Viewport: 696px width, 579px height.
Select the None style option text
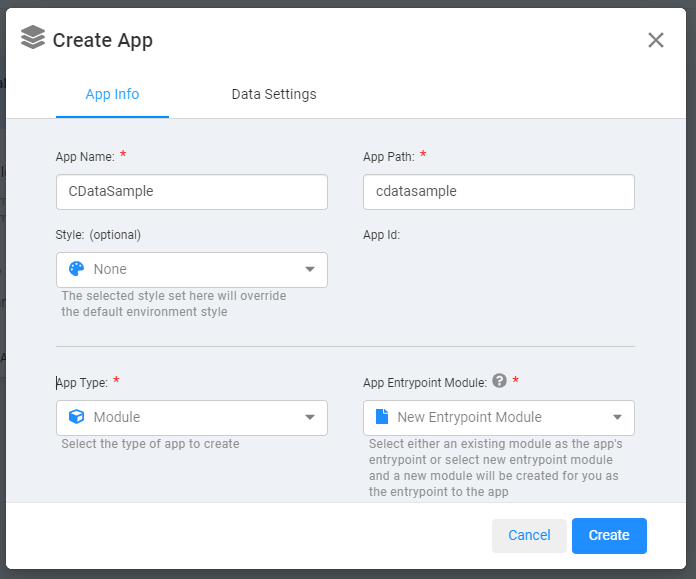(110, 269)
